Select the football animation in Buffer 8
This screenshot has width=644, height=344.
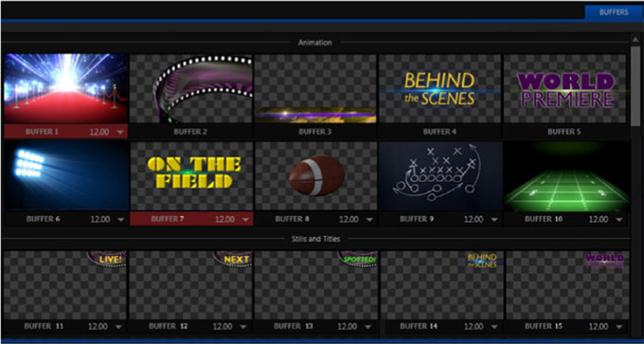pos(315,176)
